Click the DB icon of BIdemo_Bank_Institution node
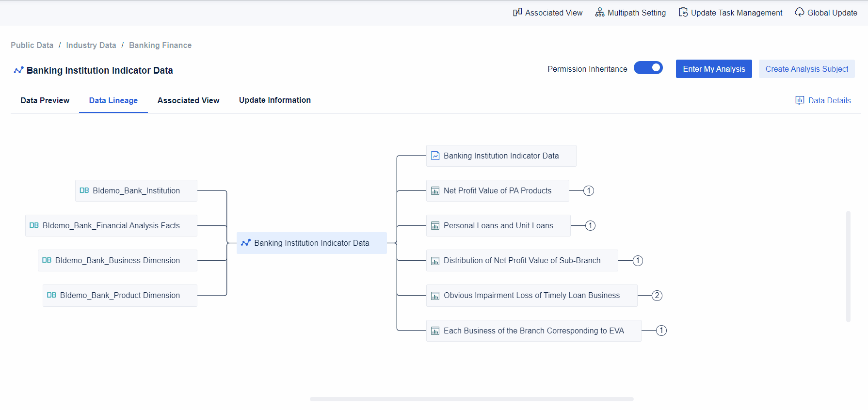Image resolution: width=868 pixels, height=410 pixels. pyautogui.click(x=84, y=190)
